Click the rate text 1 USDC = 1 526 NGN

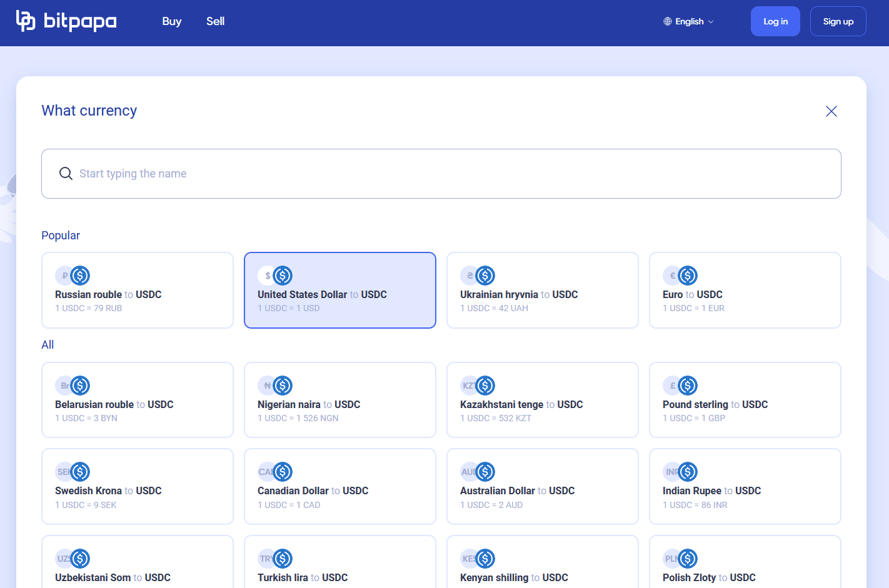point(298,418)
